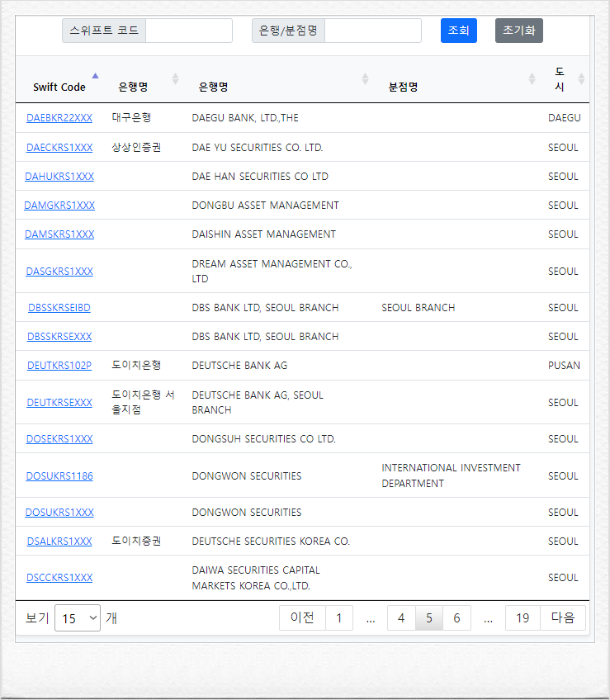Open DOSUKRS1186 swift code link
This screenshot has width=610, height=700.
pyautogui.click(x=59, y=476)
